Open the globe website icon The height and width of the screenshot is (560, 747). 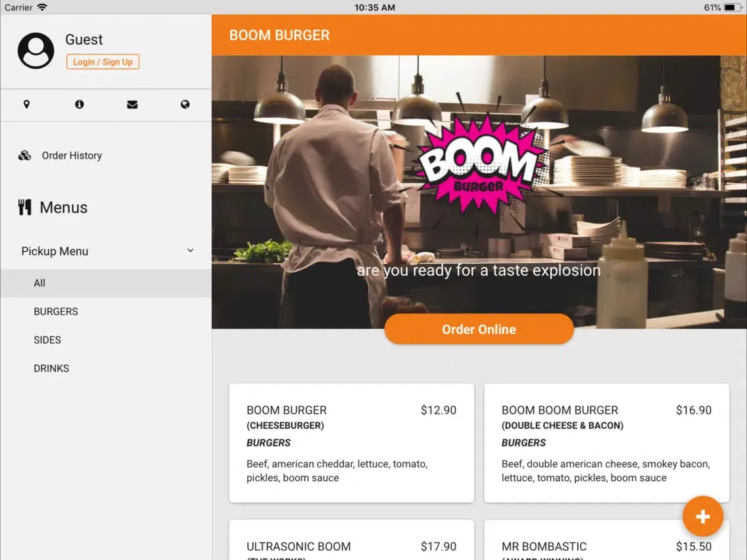pyautogui.click(x=185, y=105)
